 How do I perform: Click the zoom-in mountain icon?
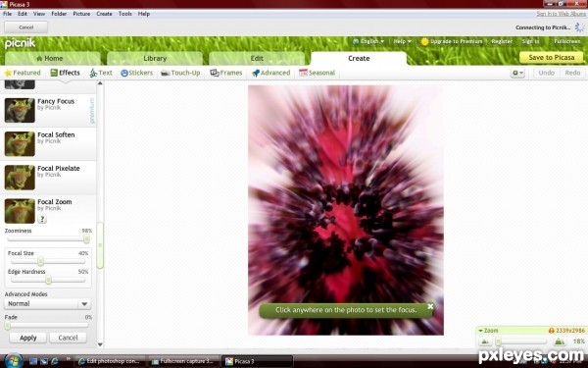point(560,342)
